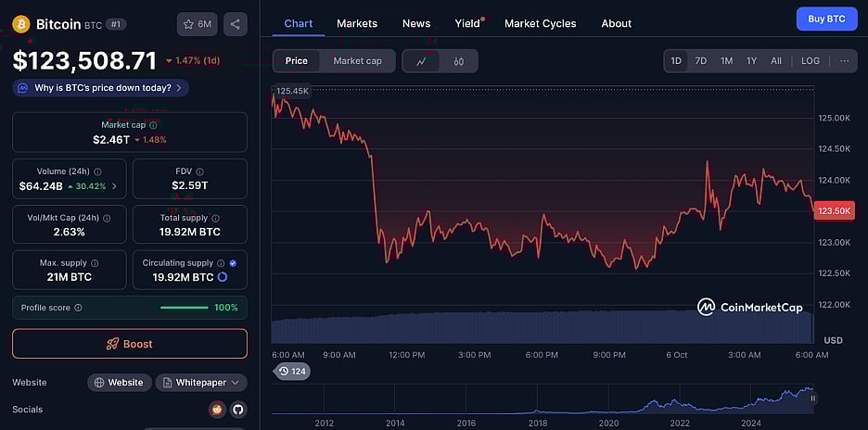The width and height of the screenshot is (868, 430).
Task: Select the 1D time range
Action: pyautogui.click(x=676, y=61)
